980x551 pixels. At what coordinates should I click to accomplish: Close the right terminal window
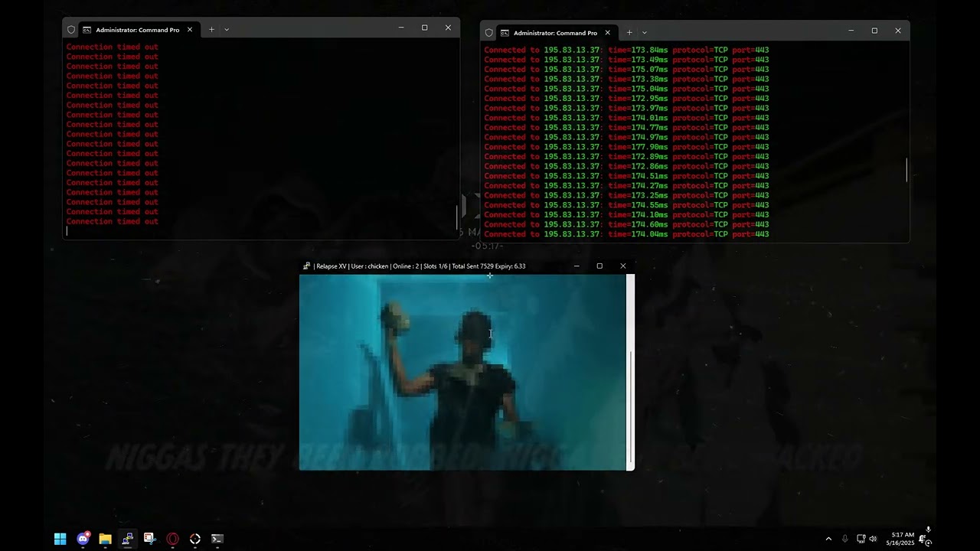coord(898,31)
